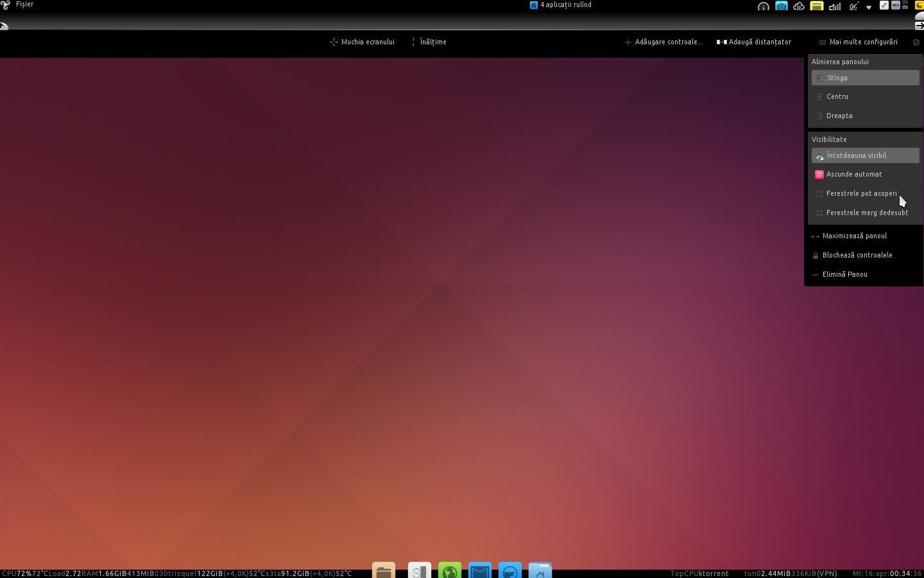Click the Muchia ecranului screen edge button
Viewport: 924px width, 578px height.
pos(362,42)
